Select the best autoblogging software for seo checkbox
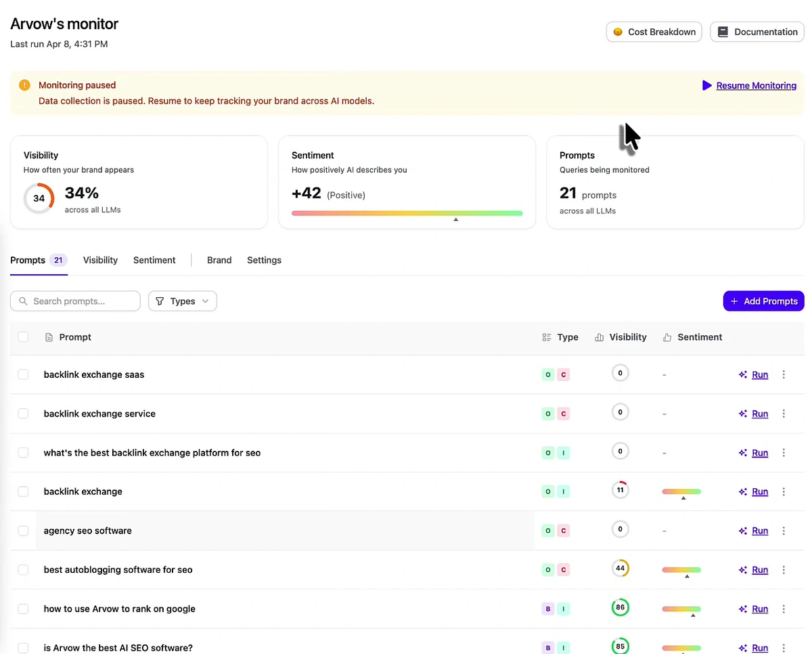Image resolution: width=812 pixels, height=654 pixels. pos(23,570)
